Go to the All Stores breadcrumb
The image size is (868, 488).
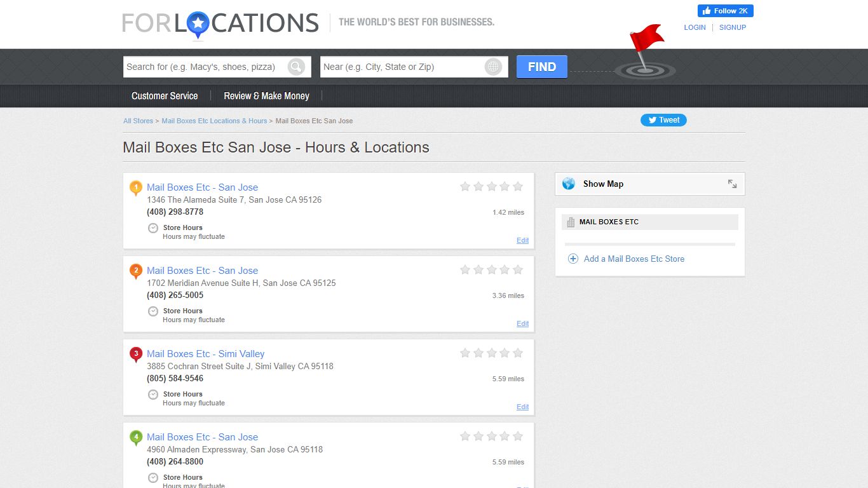[138, 121]
